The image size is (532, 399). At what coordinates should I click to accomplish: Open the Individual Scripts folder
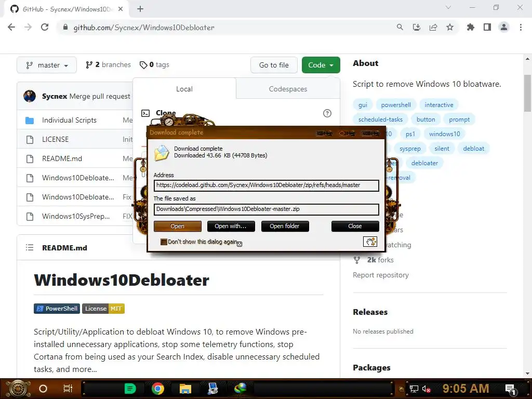click(69, 120)
